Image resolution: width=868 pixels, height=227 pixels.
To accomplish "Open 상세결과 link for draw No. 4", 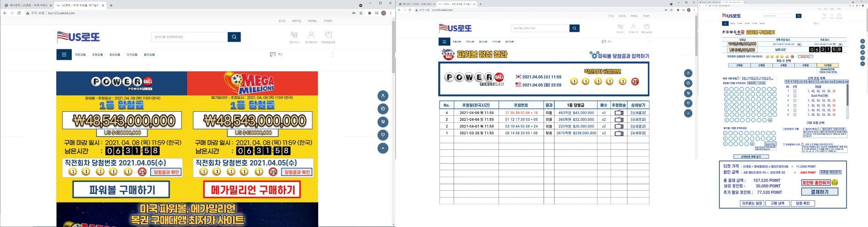I will (x=638, y=113).
